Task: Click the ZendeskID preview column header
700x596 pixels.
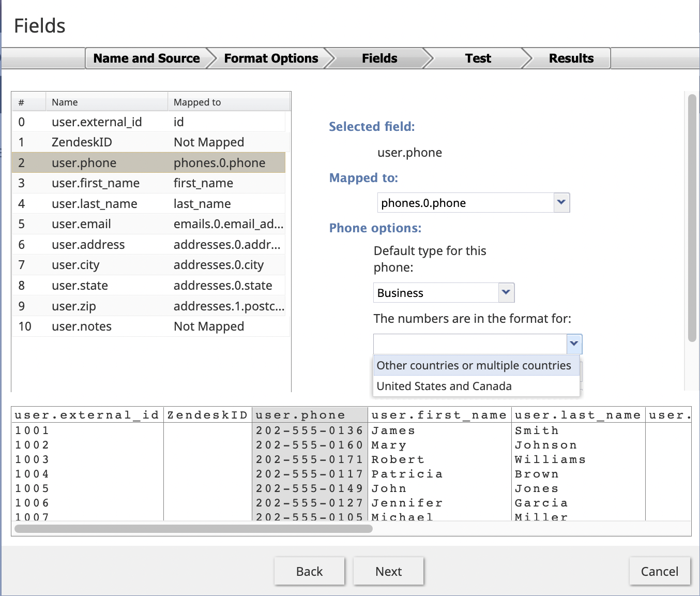Action: pyautogui.click(x=208, y=414)
